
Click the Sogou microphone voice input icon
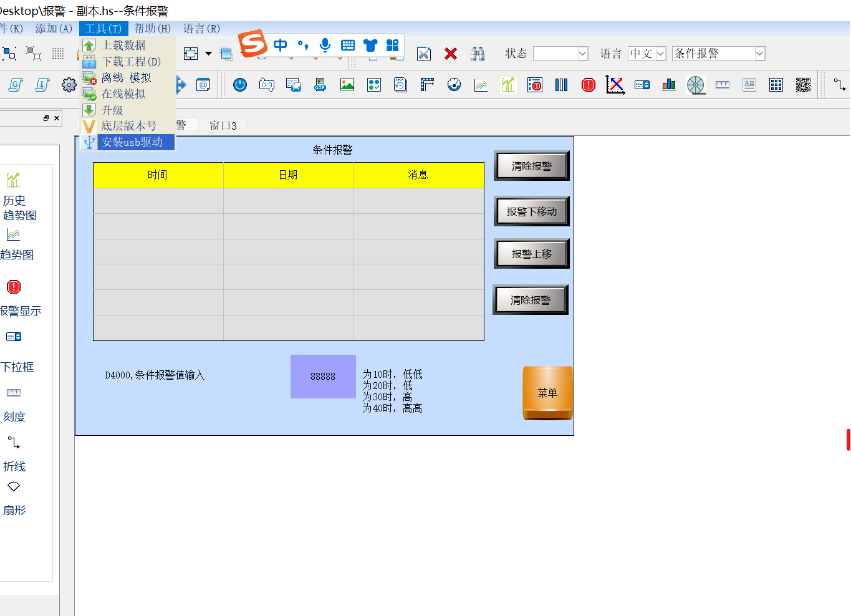click(x=325, y=45)
